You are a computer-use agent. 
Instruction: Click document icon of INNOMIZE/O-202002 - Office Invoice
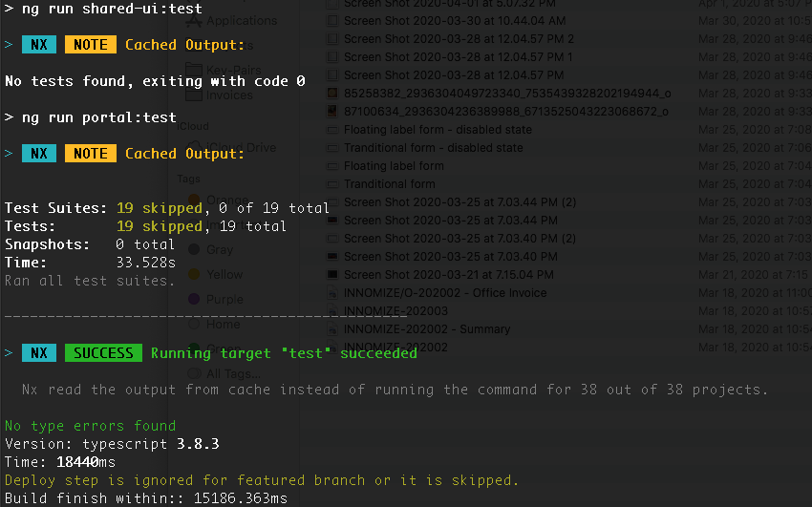332,293
